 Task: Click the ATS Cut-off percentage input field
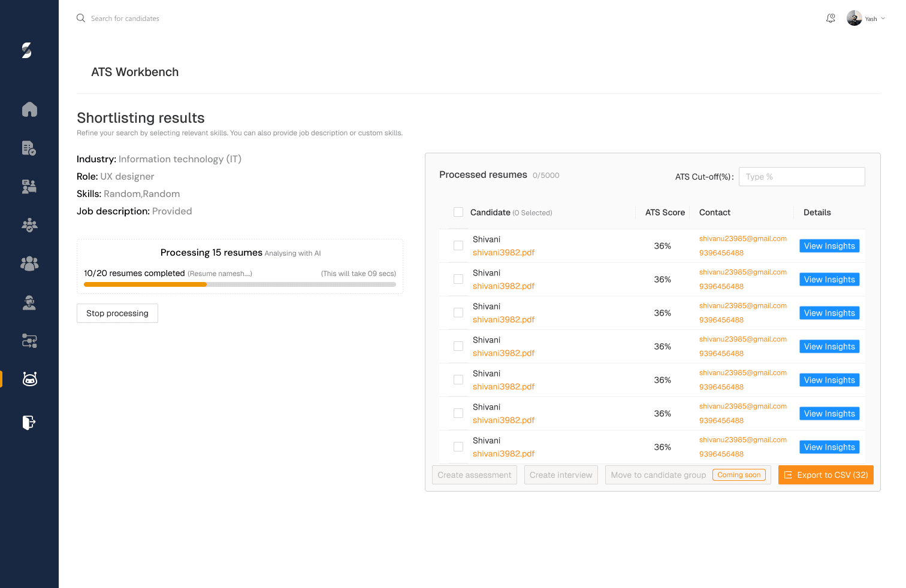pos(802,177)
